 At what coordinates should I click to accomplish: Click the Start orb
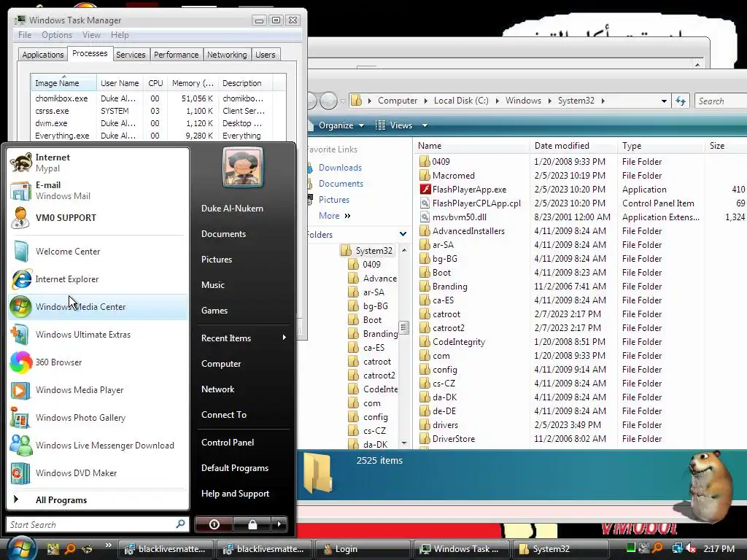tap(21, 548)
